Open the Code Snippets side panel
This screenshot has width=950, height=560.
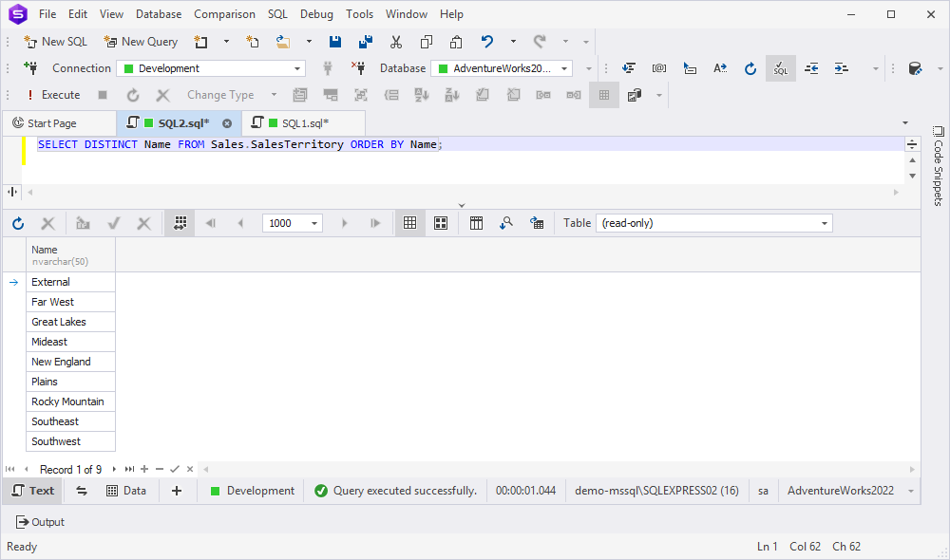(938, 166)
